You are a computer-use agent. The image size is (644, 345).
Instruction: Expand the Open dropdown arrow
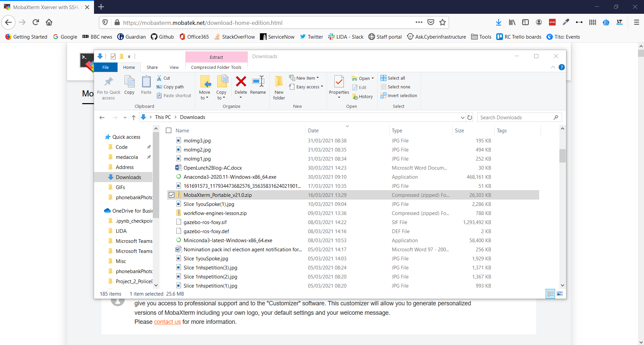pos(372,78)
